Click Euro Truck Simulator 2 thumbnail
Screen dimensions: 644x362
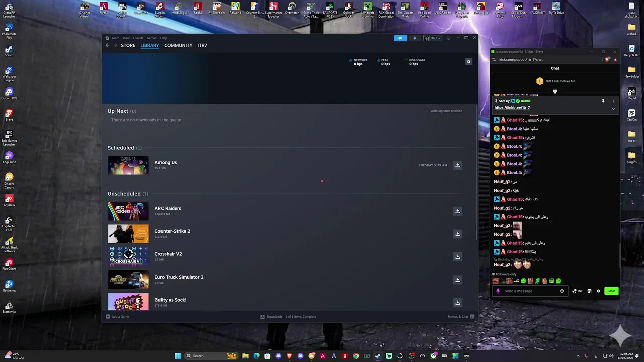pos(128,280)
